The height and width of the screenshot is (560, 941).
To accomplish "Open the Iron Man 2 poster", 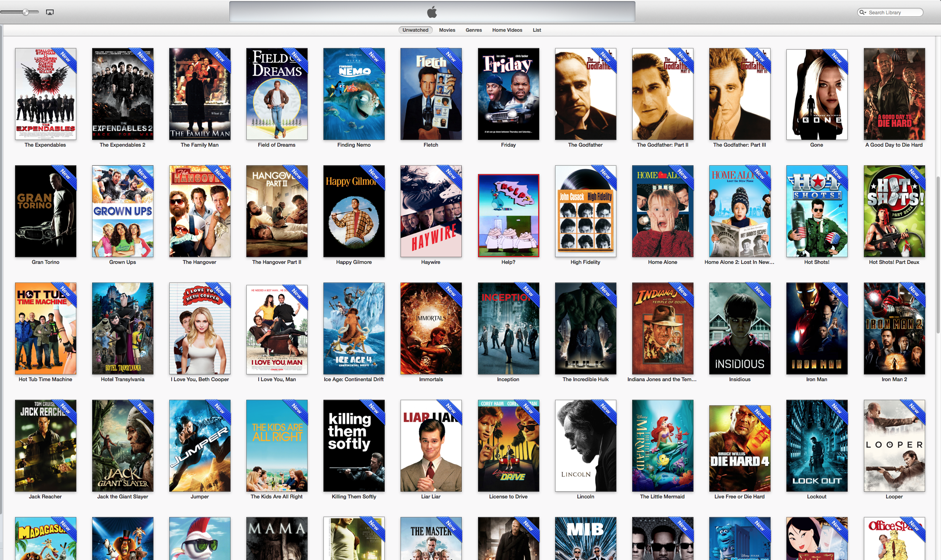I will [895, 328].
